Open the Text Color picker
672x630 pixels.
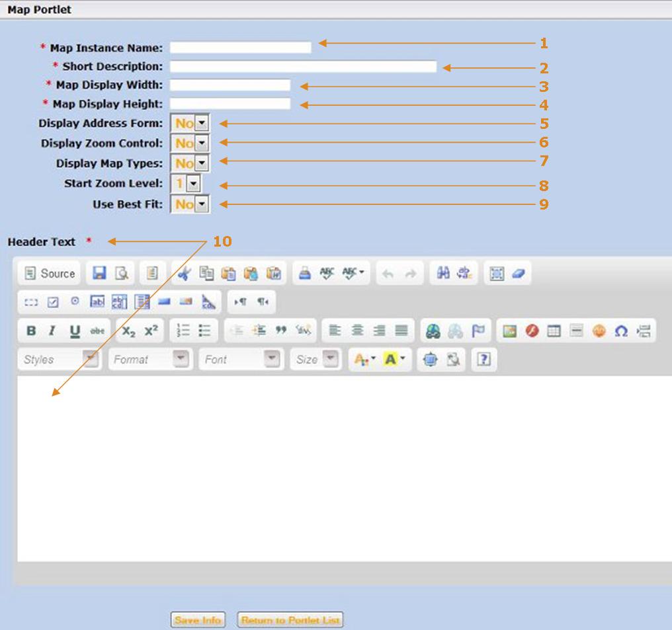[364, 360]
